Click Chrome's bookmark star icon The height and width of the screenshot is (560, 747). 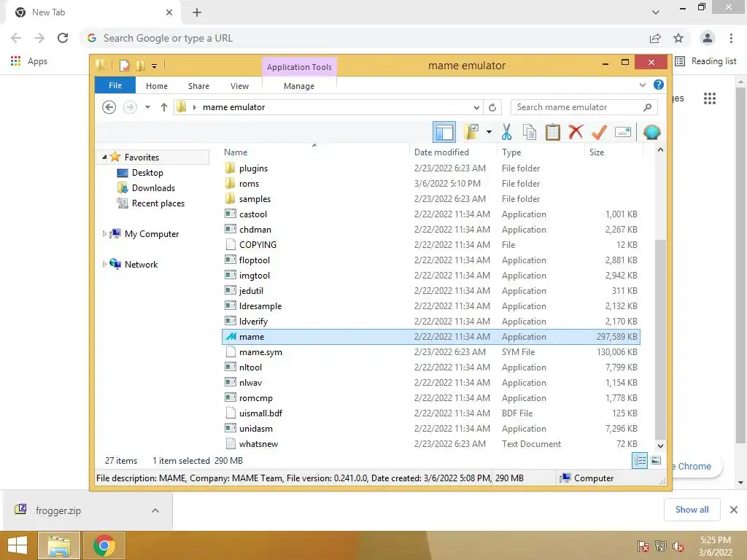tap(678, 38)
